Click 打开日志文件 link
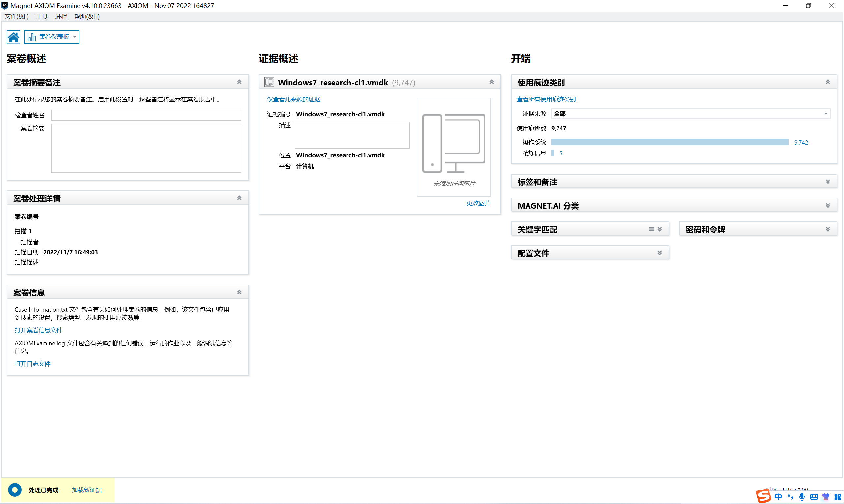This screenshot has width=844, height=504. click(x=33, y=364)
